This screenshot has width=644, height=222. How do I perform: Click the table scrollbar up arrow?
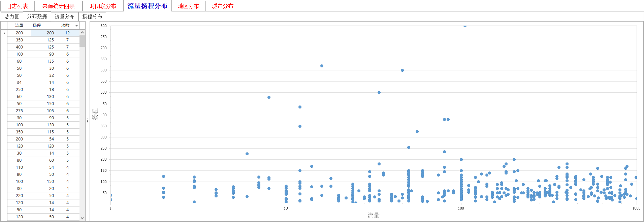click(x=82, y=33)
